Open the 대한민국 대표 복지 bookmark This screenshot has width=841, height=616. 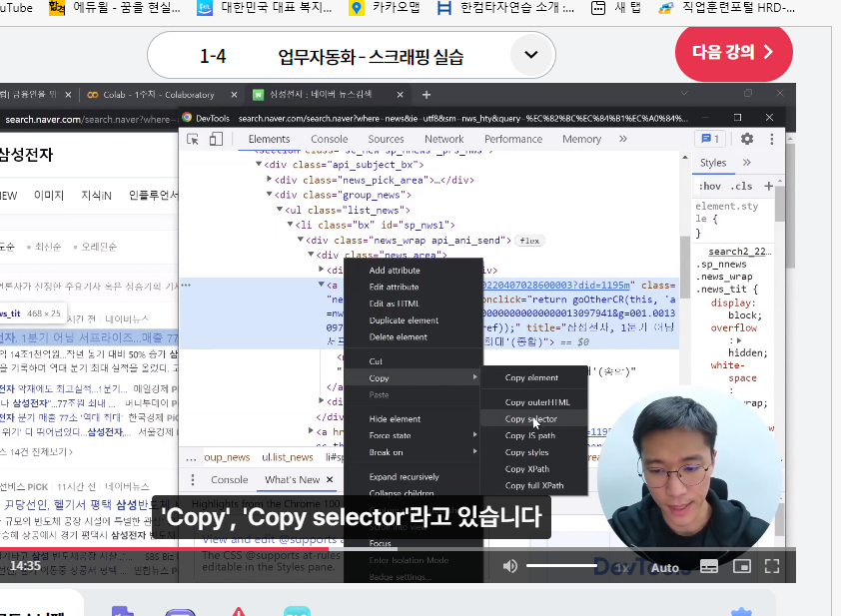[264, 8]
